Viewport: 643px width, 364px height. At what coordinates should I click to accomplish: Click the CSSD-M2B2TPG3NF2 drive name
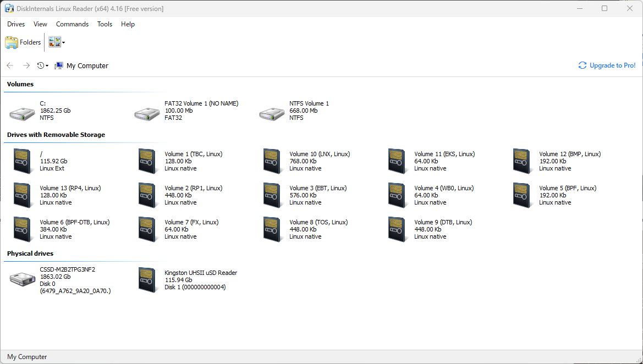tap(68, 269)
